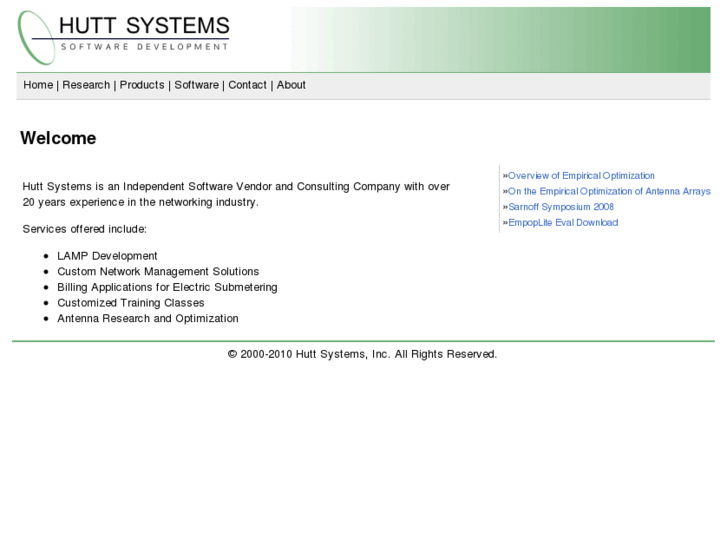Click Antenna Research and Optimization item
This screenshot has width=727, height=545.
(147, 319)
